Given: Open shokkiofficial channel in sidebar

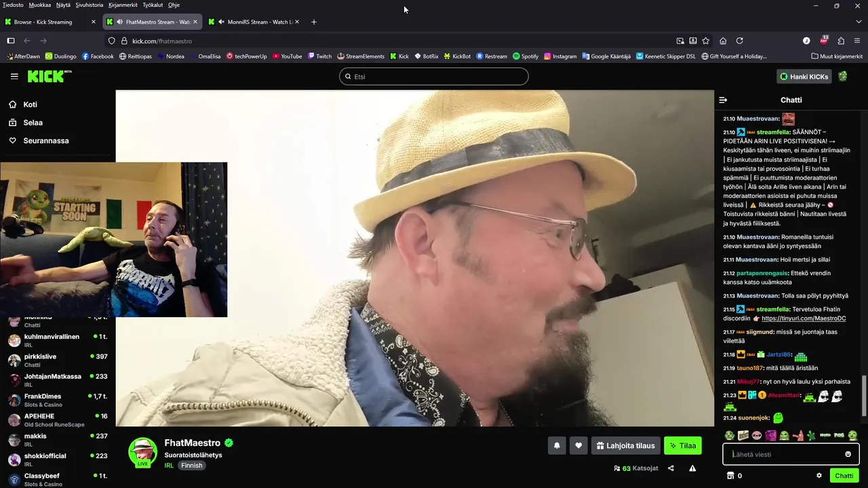Looking at the screenshot, I should pos(58,460).
